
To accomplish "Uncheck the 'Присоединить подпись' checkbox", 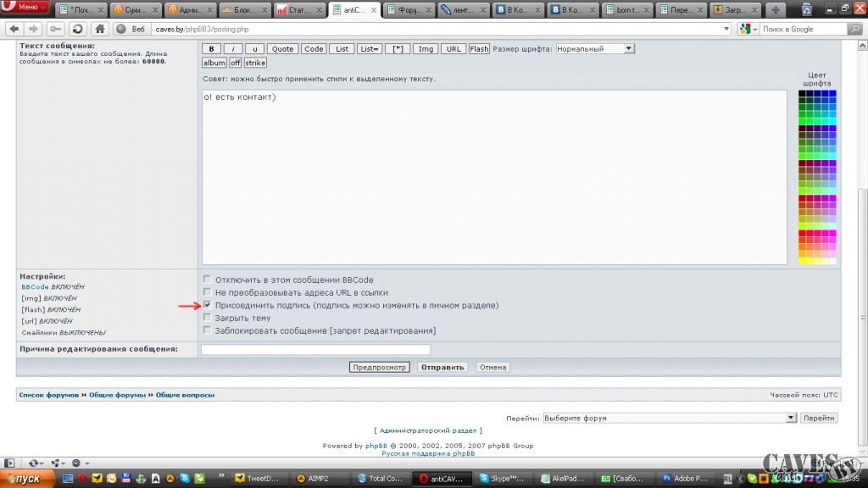I will coord(207,305).
